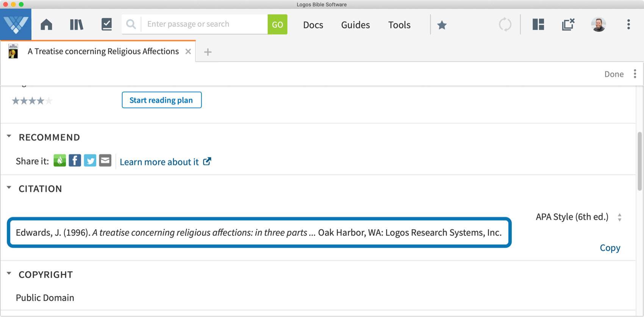Click the sync status icon
This screenshot has width=644, height=317.
(x=505, y=25)
